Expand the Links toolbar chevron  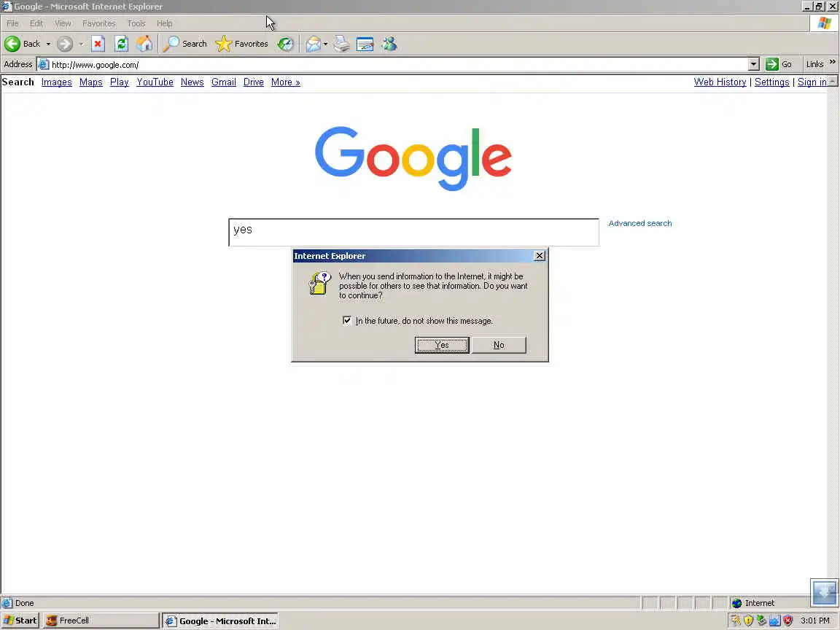click(833, 62)
